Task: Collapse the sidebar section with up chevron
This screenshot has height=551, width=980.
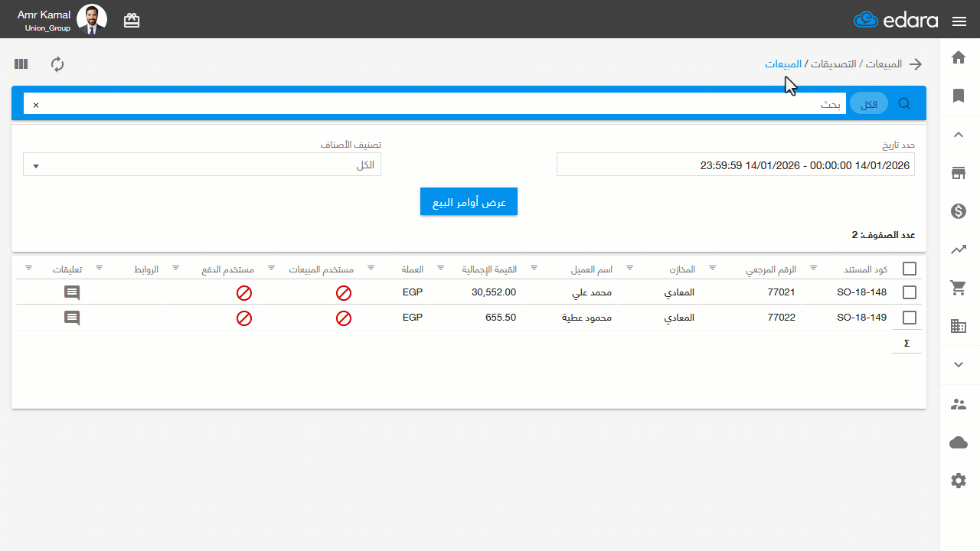Action: pos(959,135)
